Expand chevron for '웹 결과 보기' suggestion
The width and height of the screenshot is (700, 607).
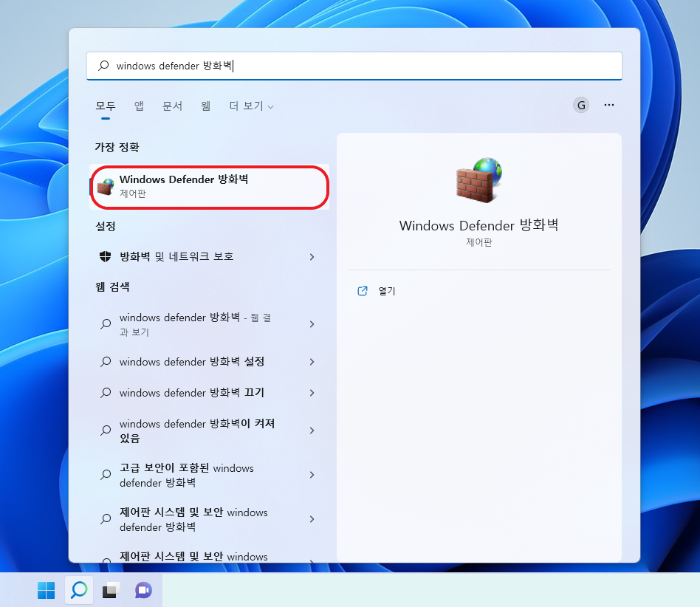tap(312, 324)
